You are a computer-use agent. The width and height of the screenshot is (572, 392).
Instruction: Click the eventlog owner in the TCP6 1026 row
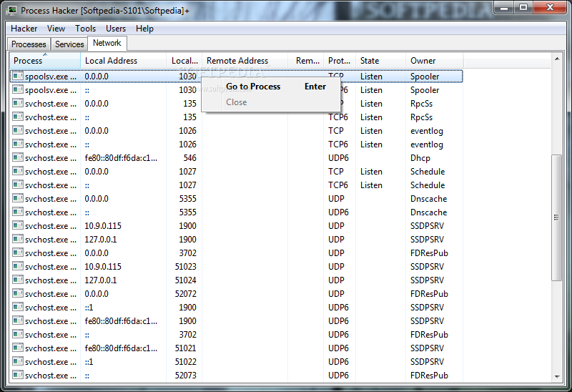tap(427, 144)
